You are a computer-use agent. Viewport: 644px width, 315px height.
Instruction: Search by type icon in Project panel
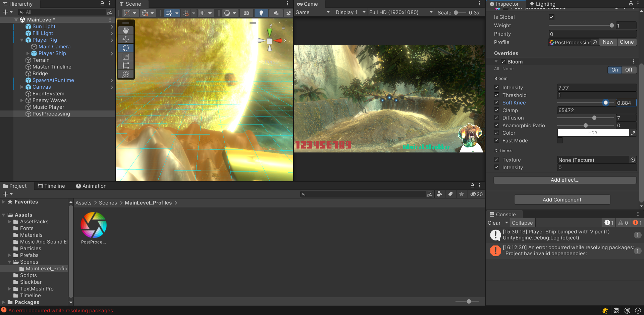click(439, 194)
